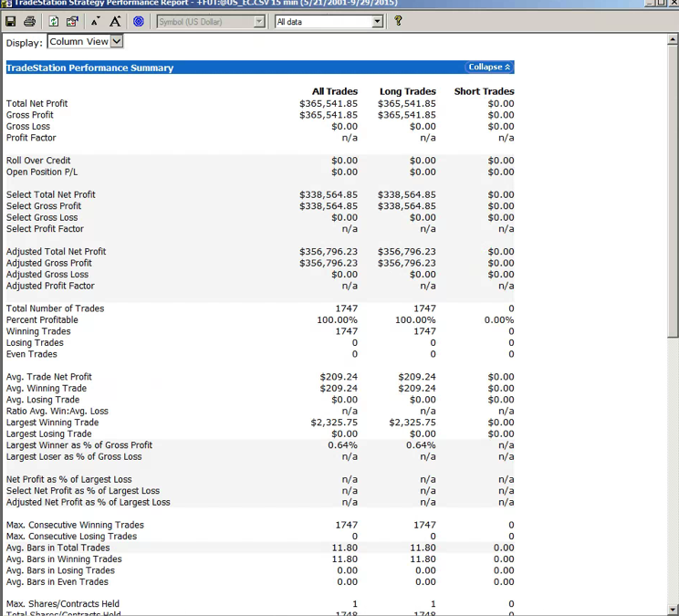
Task: Select the Max. Consecutive Losing Trades label
Action: coord(71,537)
